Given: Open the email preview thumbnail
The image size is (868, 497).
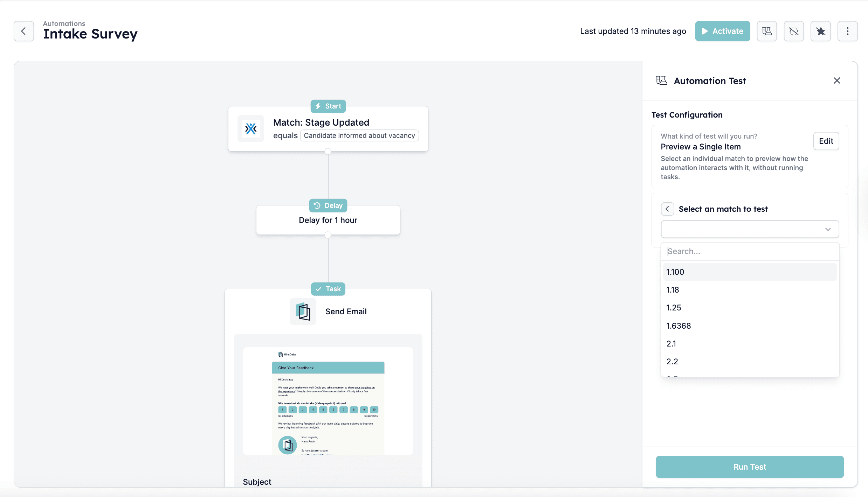Looking at the screenshot, I should [x=328, y=401].
